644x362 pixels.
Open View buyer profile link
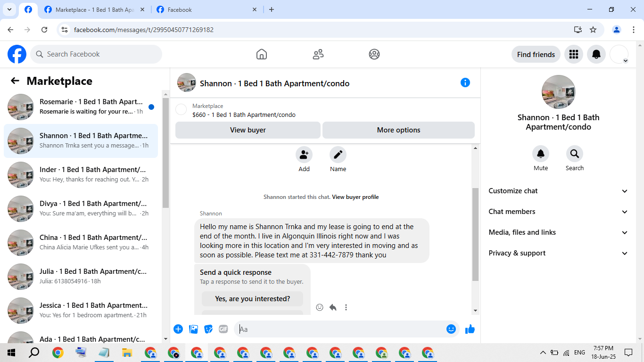(355, 197)
